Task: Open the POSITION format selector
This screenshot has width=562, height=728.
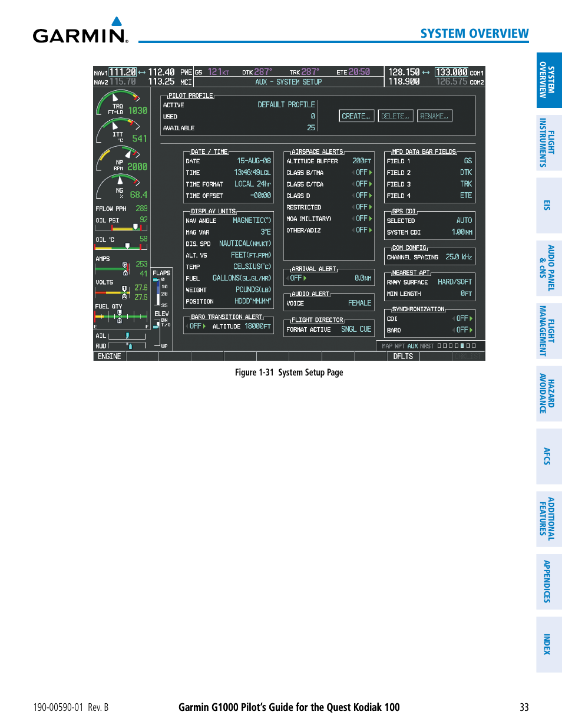Action: (253, 301)
